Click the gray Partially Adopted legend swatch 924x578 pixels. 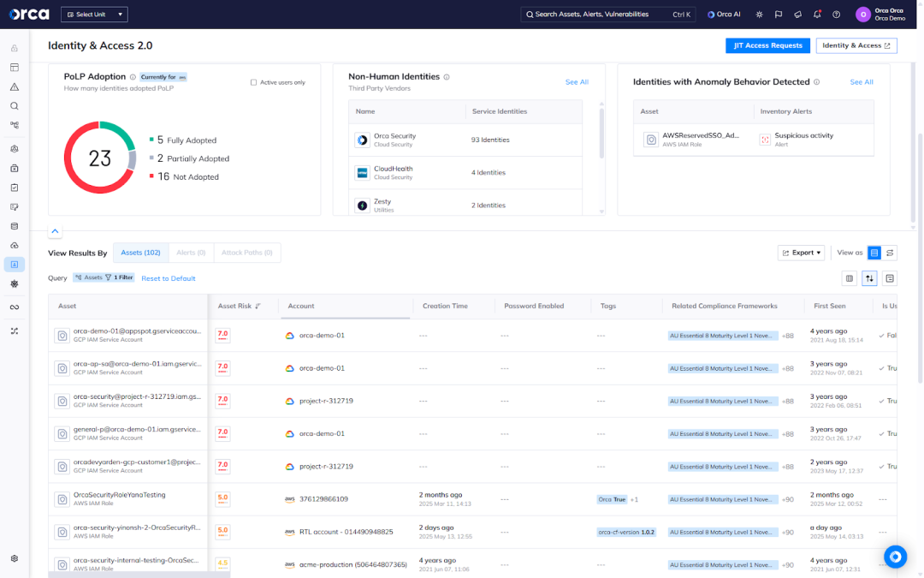(151, 158)
